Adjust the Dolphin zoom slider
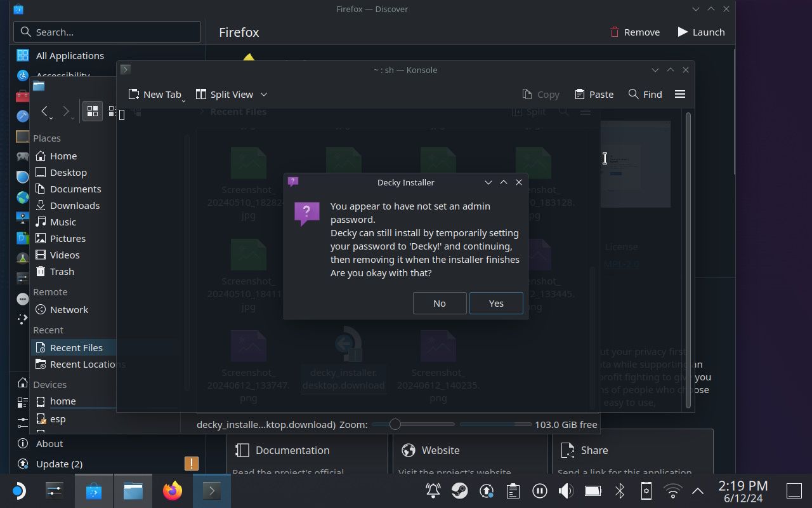Screen dimensions: 812x508 [395, 424]
